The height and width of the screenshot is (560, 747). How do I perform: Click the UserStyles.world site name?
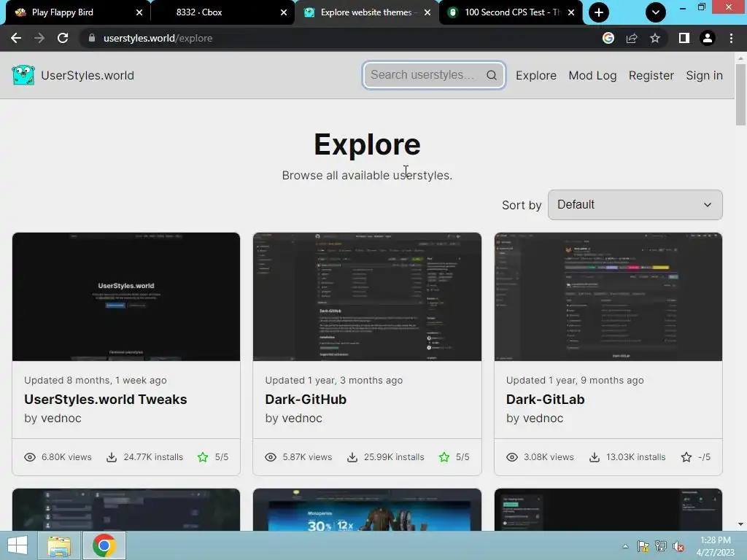point(88,75)
